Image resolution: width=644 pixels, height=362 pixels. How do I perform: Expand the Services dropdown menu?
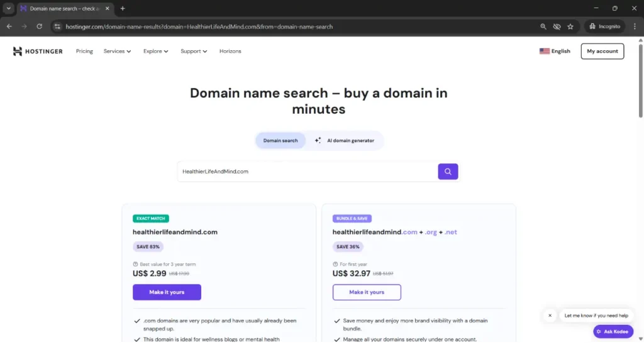point(117,52)
